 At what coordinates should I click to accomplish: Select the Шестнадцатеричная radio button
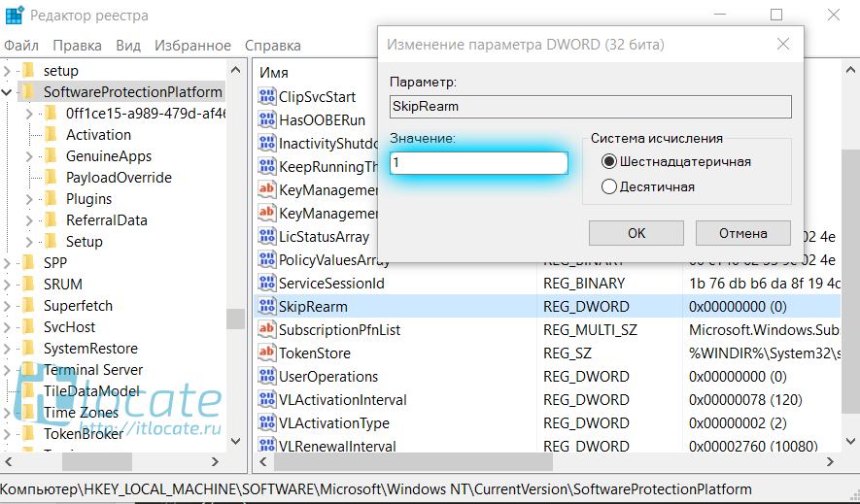click(609, 162)
